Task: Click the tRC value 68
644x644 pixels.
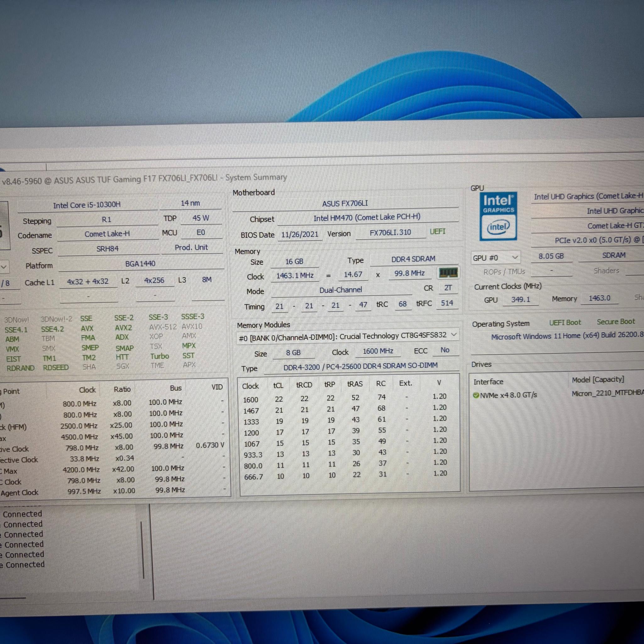Action: tap(403, 304)
